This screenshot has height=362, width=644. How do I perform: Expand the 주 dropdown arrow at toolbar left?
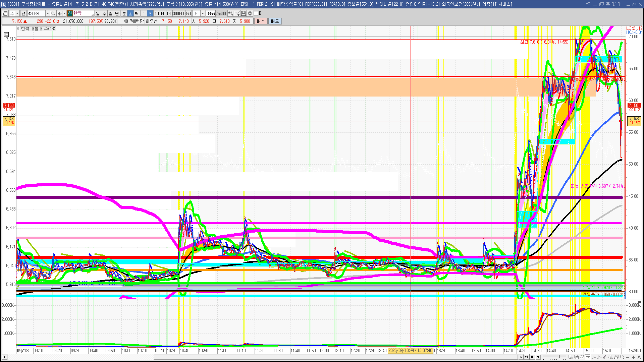(17, 13)
